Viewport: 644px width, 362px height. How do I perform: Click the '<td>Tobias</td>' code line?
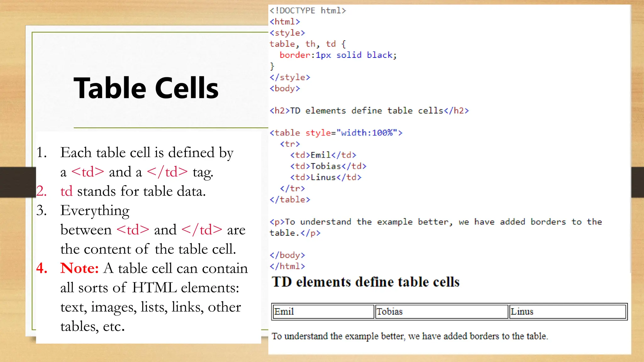pos(328,166)
